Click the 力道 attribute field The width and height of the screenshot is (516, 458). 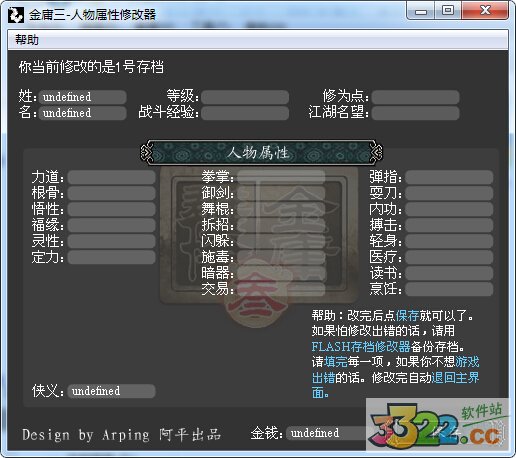click(x=112, y=177)
